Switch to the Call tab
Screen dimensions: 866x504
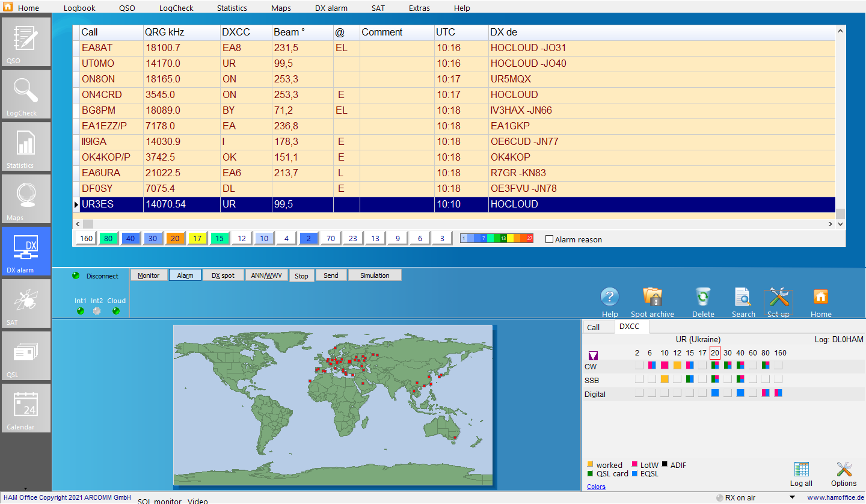[593, 327]
